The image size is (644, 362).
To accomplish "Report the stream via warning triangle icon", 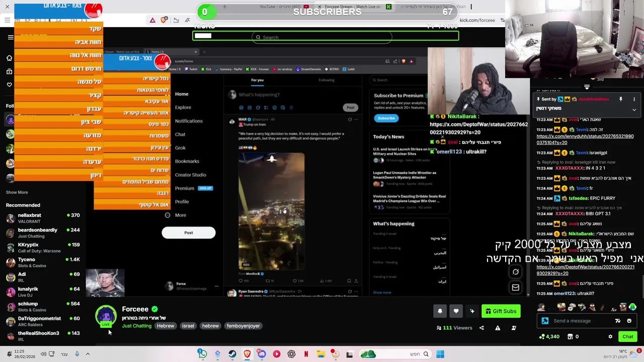I will [x=498, y=328].
